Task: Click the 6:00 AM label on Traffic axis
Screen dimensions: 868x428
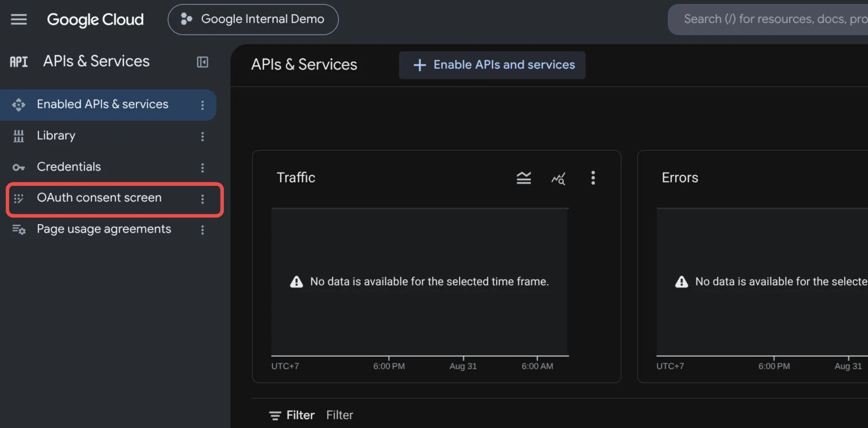Action: click(x=537, y=366)
